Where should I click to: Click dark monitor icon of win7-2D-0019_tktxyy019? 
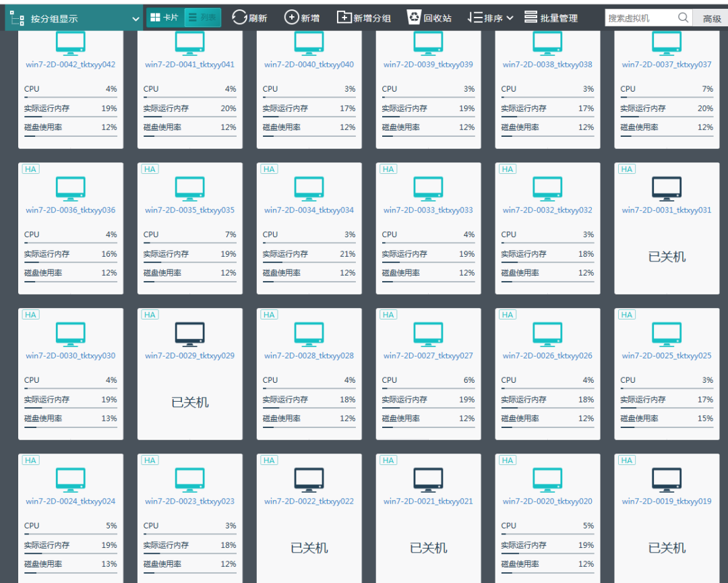667,480
